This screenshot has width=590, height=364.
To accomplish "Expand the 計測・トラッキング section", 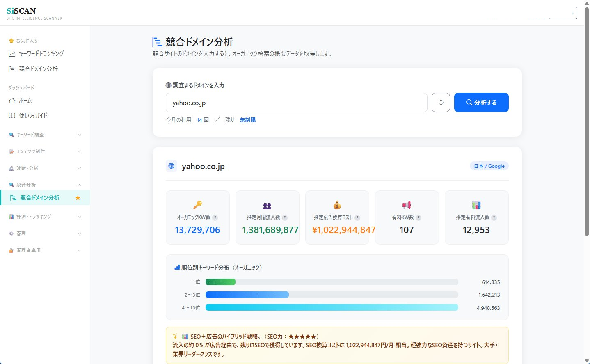I will coord(45,217).
